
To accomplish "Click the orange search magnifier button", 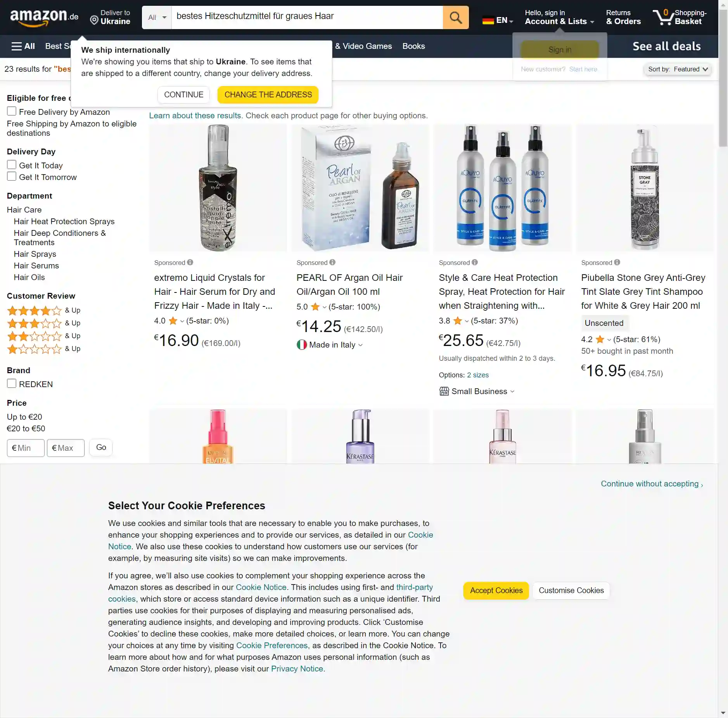I will tap(455, 17).
